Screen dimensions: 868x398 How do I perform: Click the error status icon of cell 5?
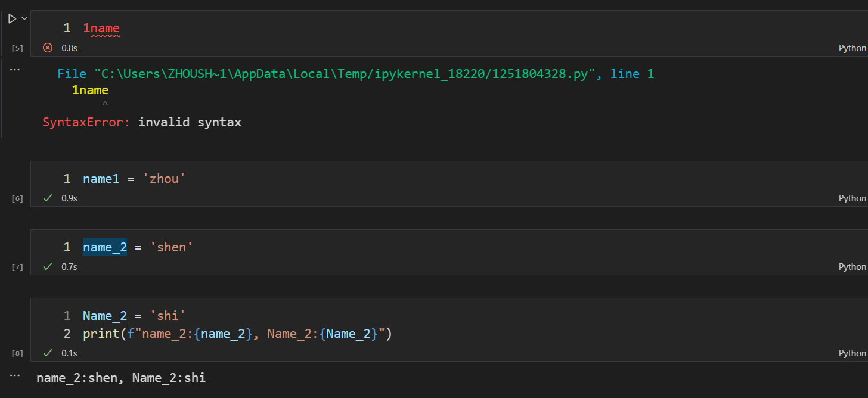[x=48, y=48]
